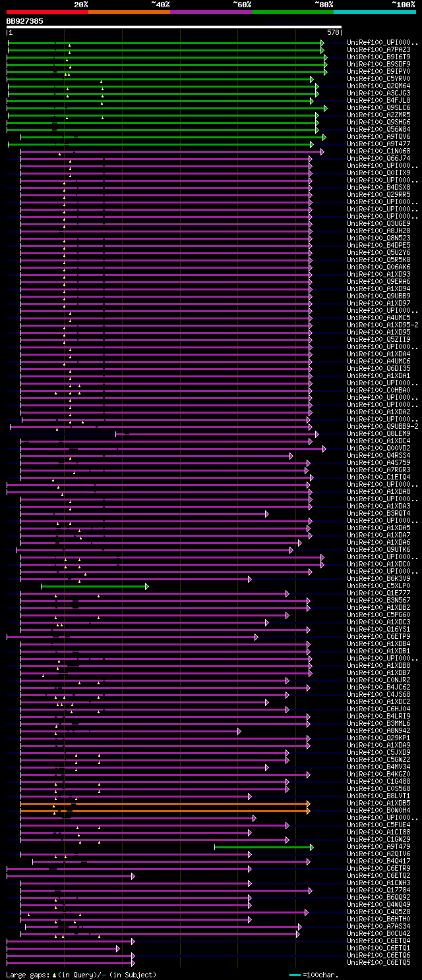Viewport: 422px width, 980px height.
Task: Pick the UniRef100_Q9ERA6 label
Action: (378, 281)
